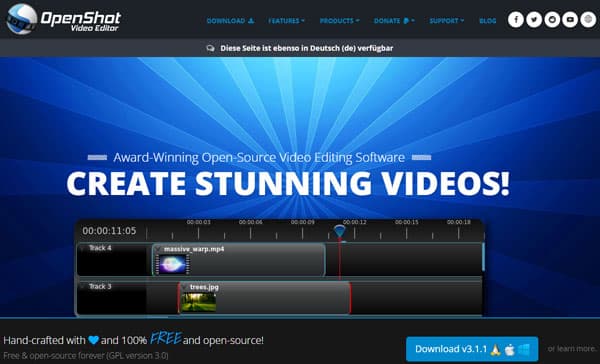Open the Reddit social icon
600x364 pixels.
pos(552,20)
